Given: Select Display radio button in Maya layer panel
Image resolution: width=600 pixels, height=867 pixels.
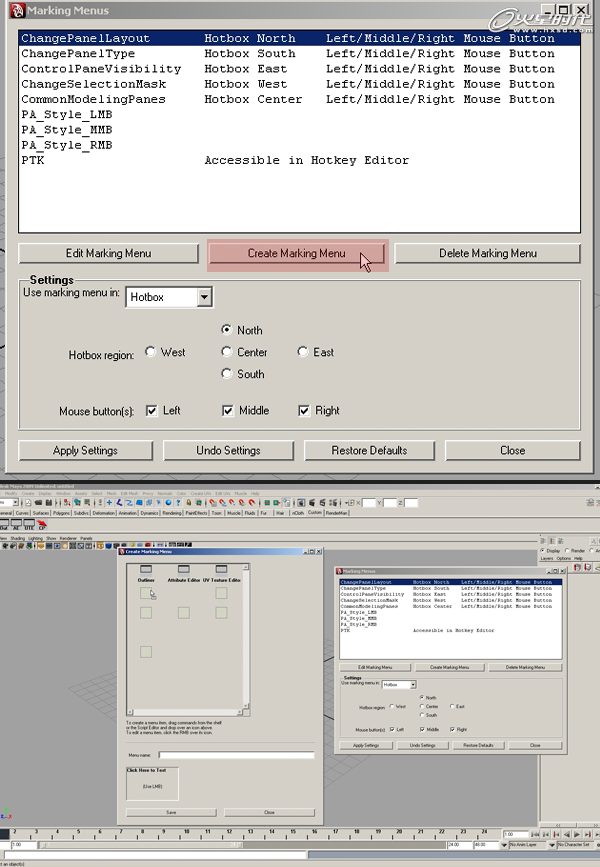Looking at the screenshot, I should click(542, 551).
